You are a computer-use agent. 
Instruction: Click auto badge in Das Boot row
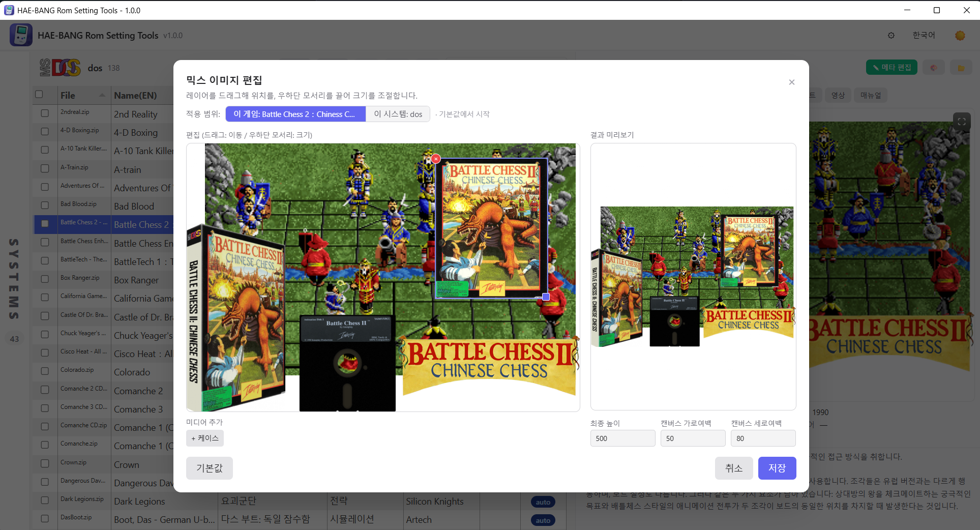(543, 520)
